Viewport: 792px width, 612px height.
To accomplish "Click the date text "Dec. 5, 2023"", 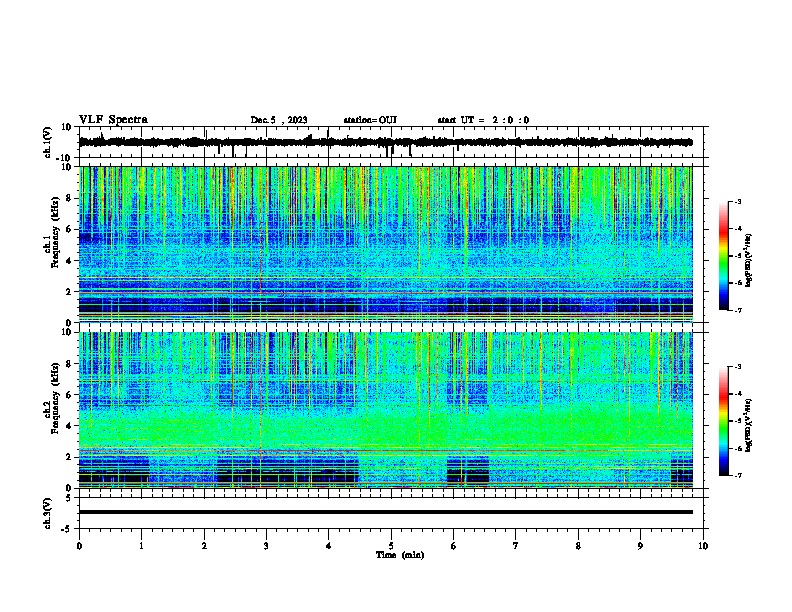I will 279,120.
